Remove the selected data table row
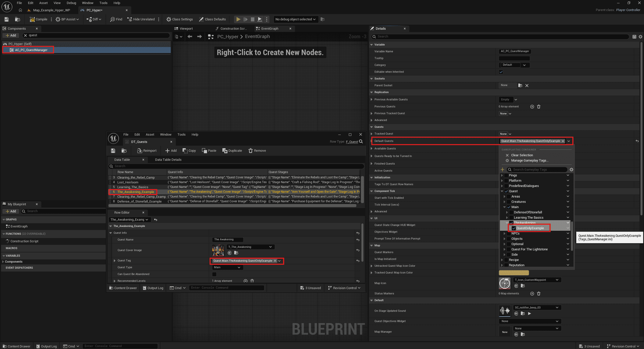Screen dimensions: 644x349 click(x=257, y=151)
